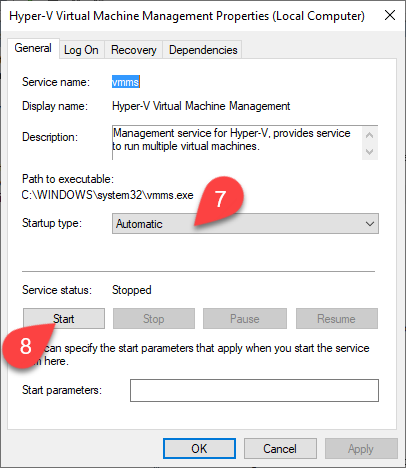Open the Log On tab
The width and height of the screenshot is (406, 468).
pos(81,50)
